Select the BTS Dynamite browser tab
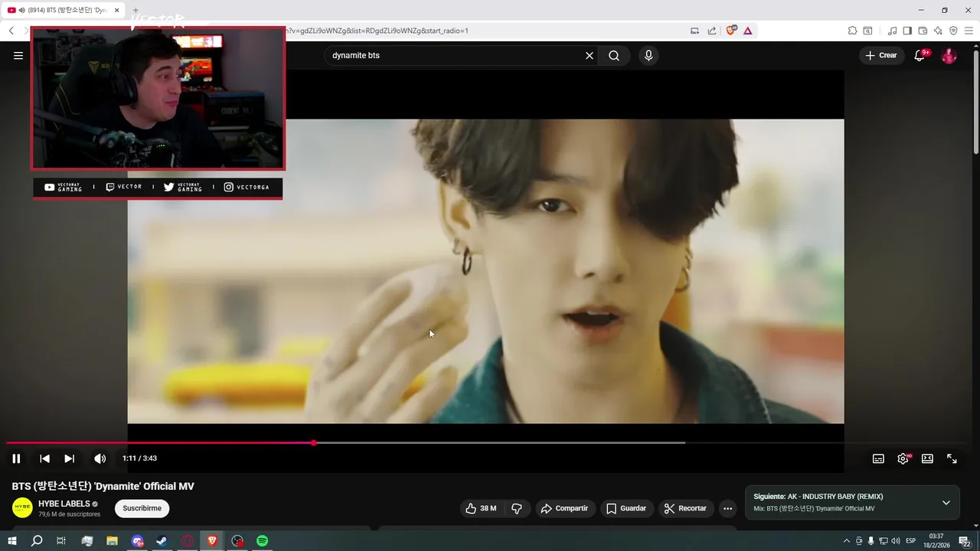The width and height of the screenshot is (980, 551). 63,11
